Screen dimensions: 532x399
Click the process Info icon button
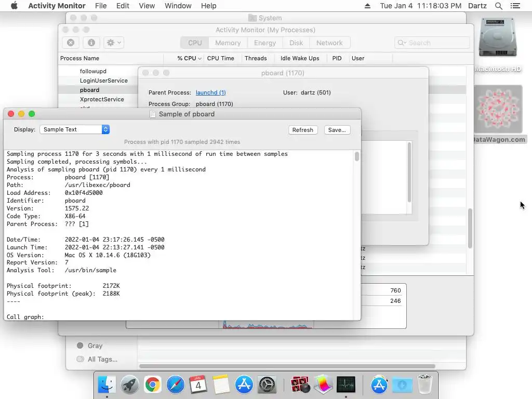point(91,43)
